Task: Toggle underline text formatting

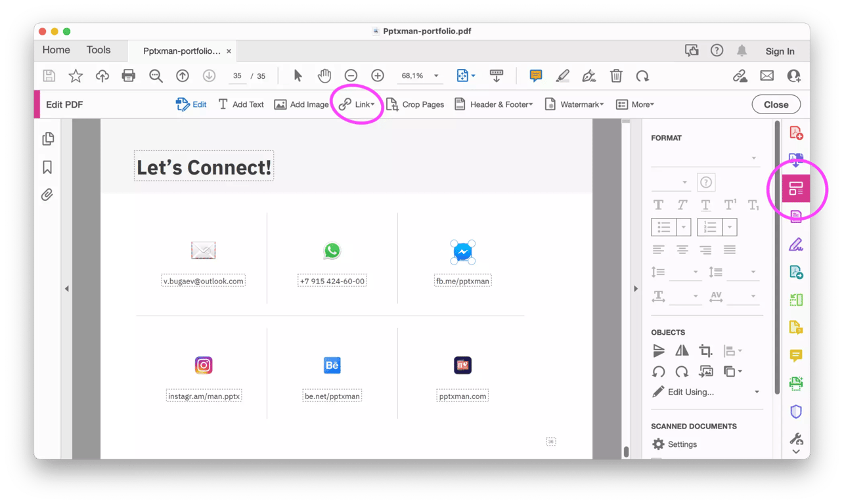Action: (x=705, y=205)
